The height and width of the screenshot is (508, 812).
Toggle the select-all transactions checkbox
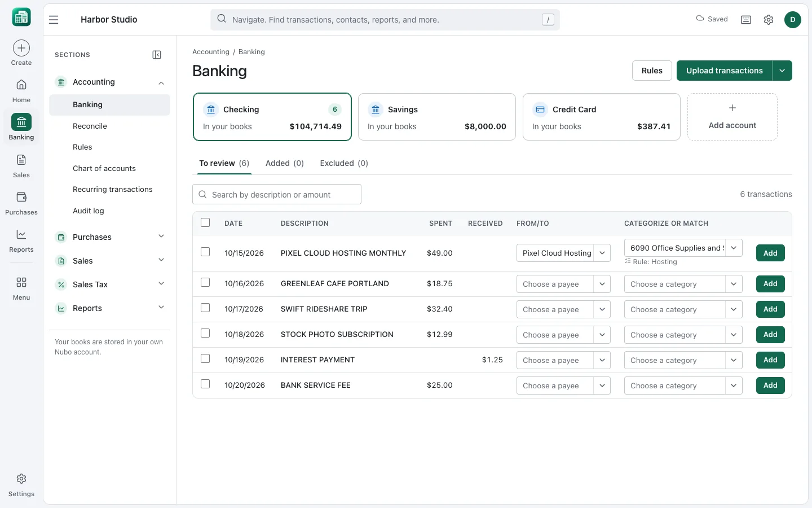[x=205, y=222]
